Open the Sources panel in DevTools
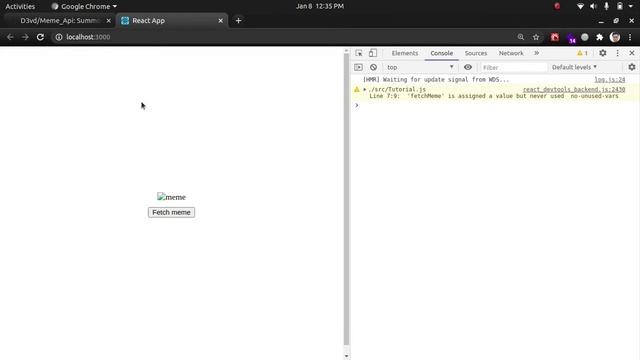 click(476, 53)
